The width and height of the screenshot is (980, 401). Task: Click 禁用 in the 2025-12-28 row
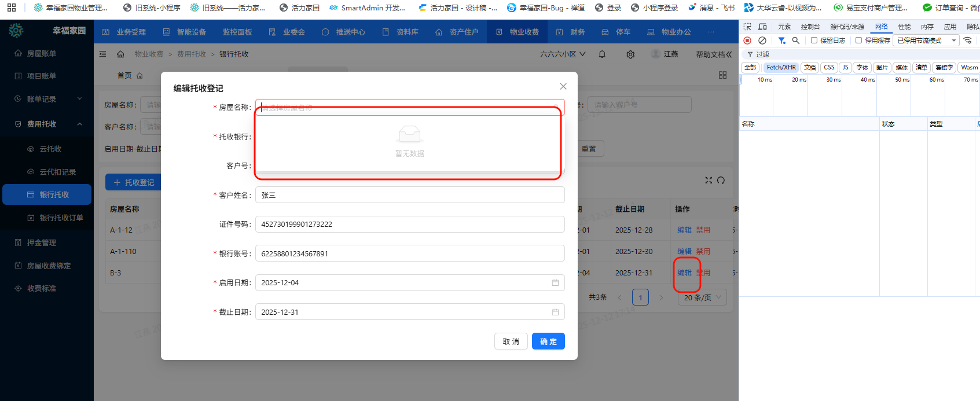point(703,230)
